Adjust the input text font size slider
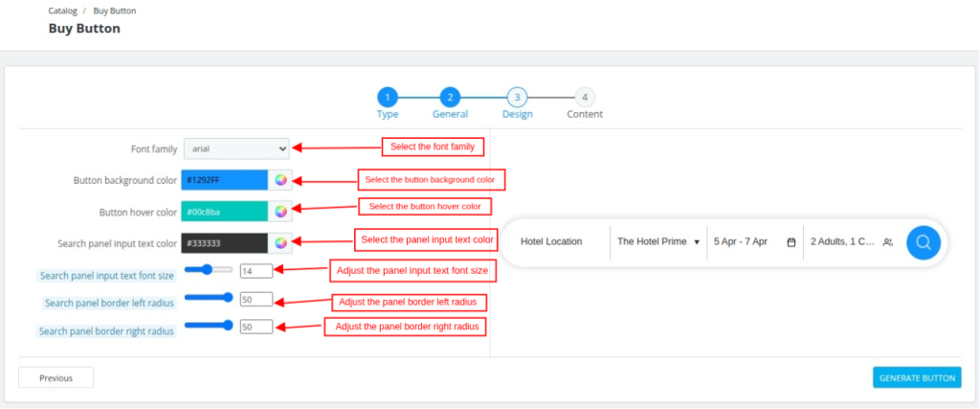This screenshot has width=980, height=409. click(209, 269)
